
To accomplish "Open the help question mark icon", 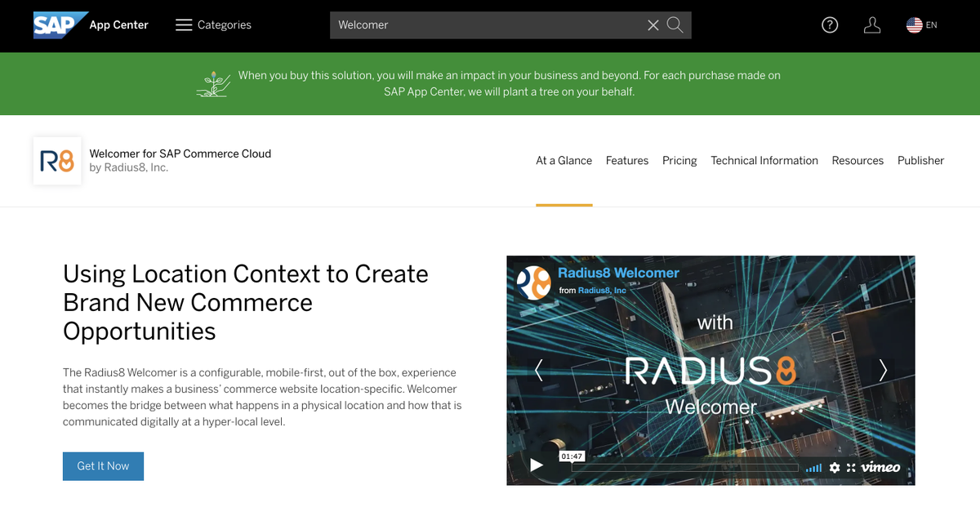I will point(830,24).
